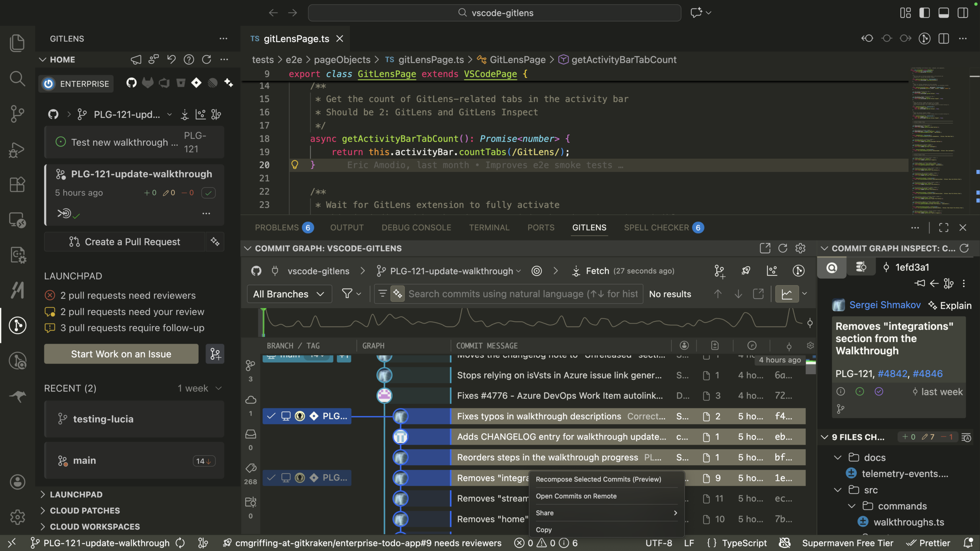The height and width of the screenshot is (551, 980).
Task: Refresh the Commit Graph
Action: pos(782,248)
